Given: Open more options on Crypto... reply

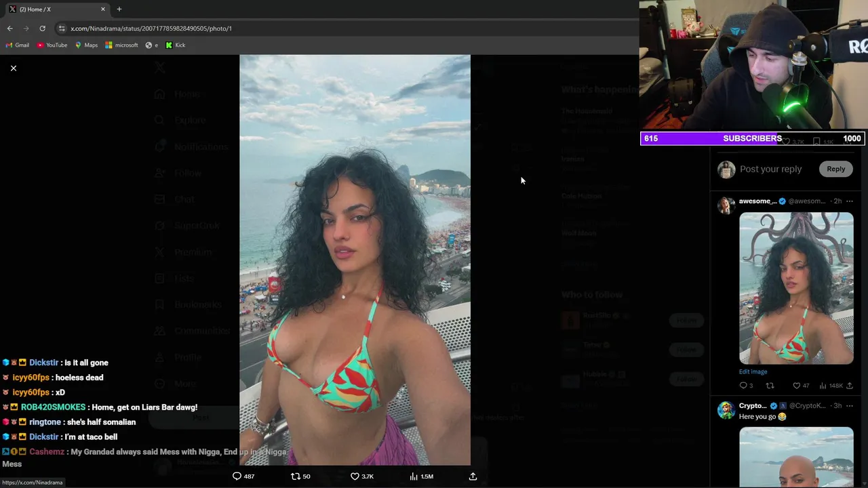Looking at the screenshot, I should point(850,406).
